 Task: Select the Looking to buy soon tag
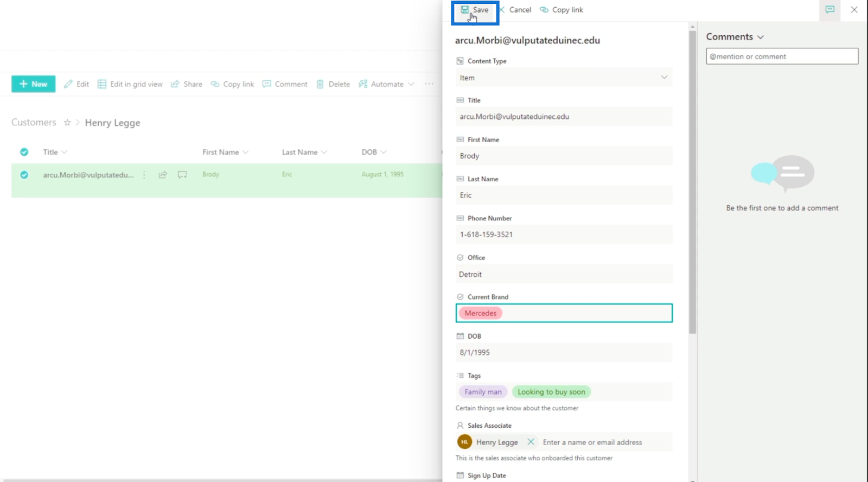551,392
